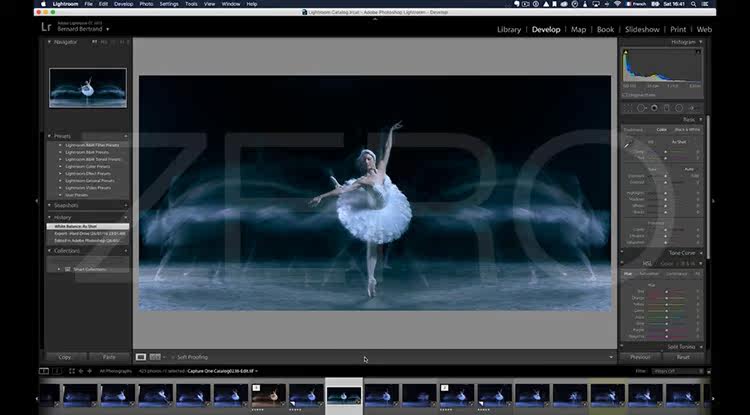Expand the Tone Curve panel
Image resolution: width=750 pixels, height=415 pixels.
(701, 253)
